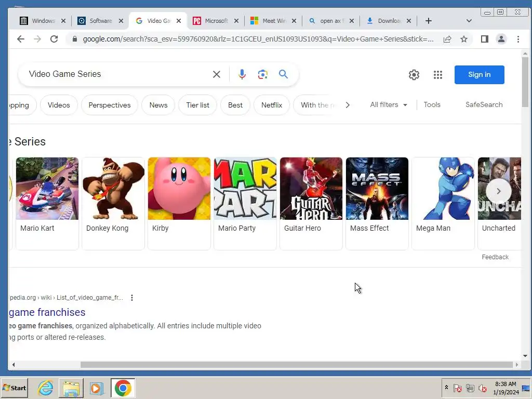Open the video game franchises Wikipedia link
The width and height of the screenshot is (532, 399).
pyautogui.click(x=47, y=312)
